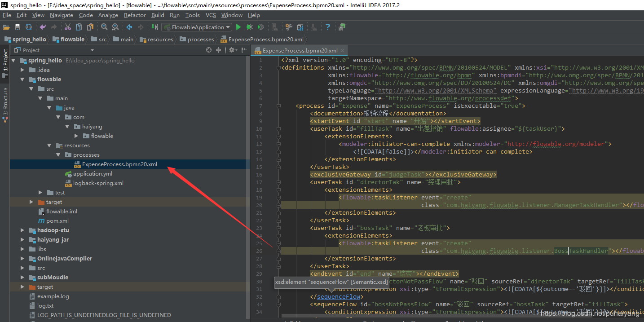Open Find with the magnifier icon
644x322 pixels.
point(104,27)
